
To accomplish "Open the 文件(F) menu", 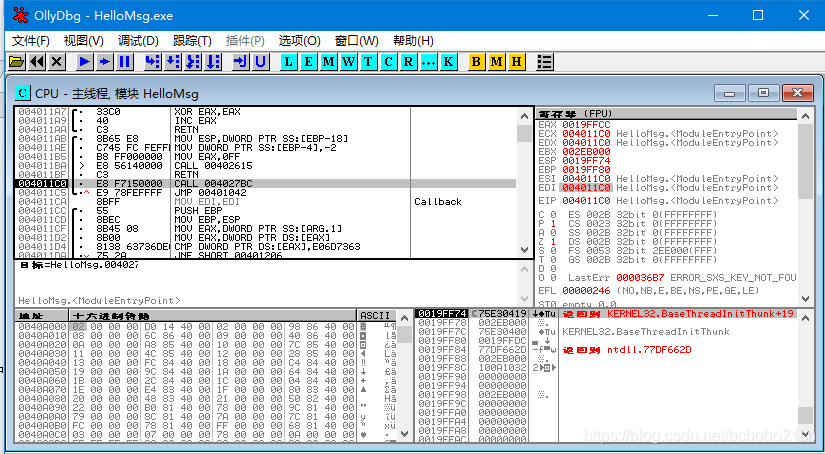I will (x=31, y=41).
